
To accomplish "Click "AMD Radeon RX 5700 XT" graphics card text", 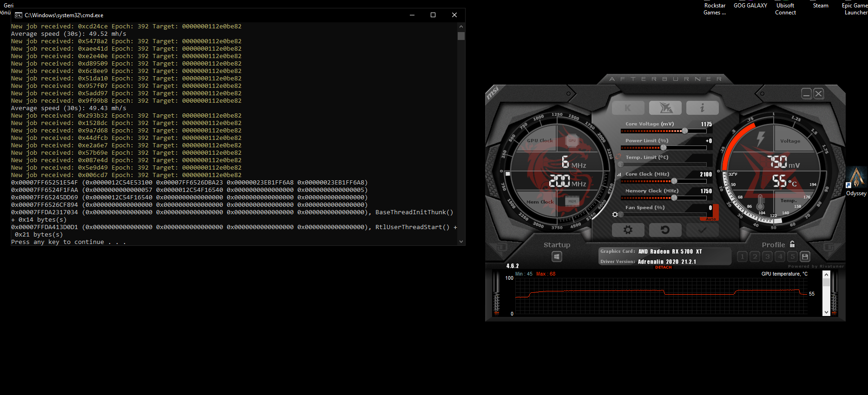I will tap(670, 251).
